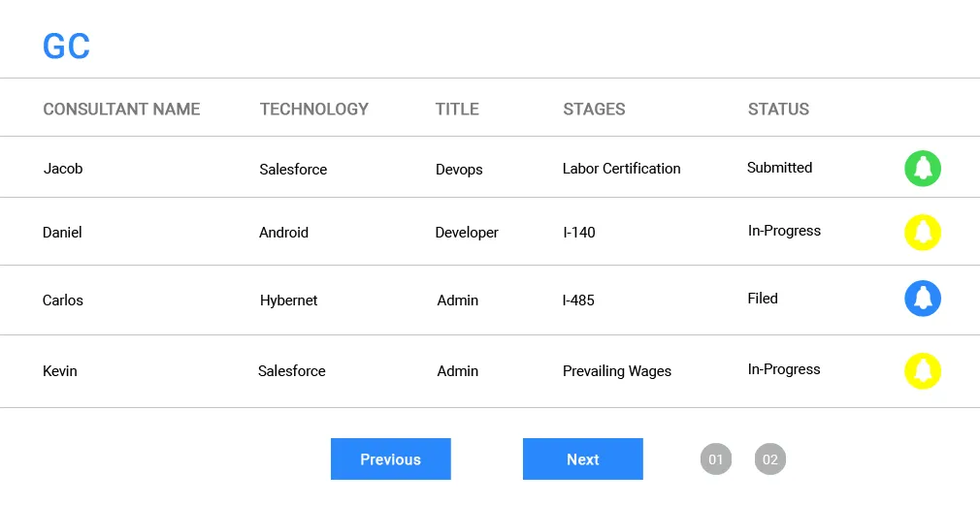Screen dimensions: 980x506
Task: Click the yellow bell icon in Daniel's row
Action: coord(923,233)
